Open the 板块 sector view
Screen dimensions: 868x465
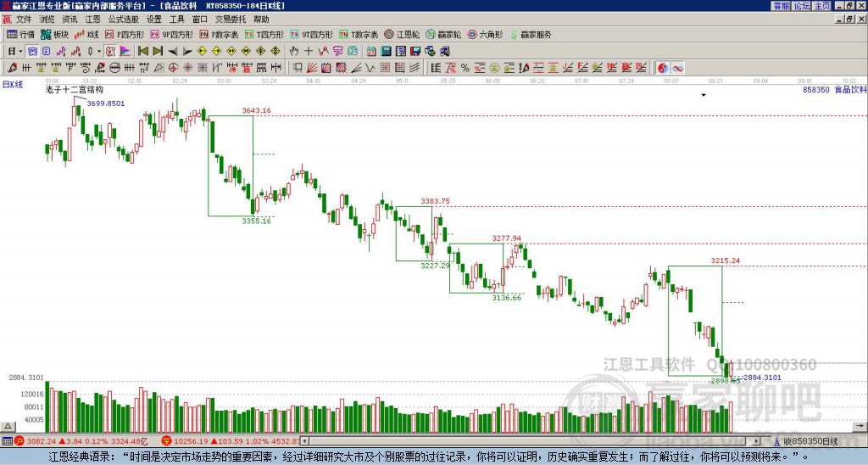[54, 34]
